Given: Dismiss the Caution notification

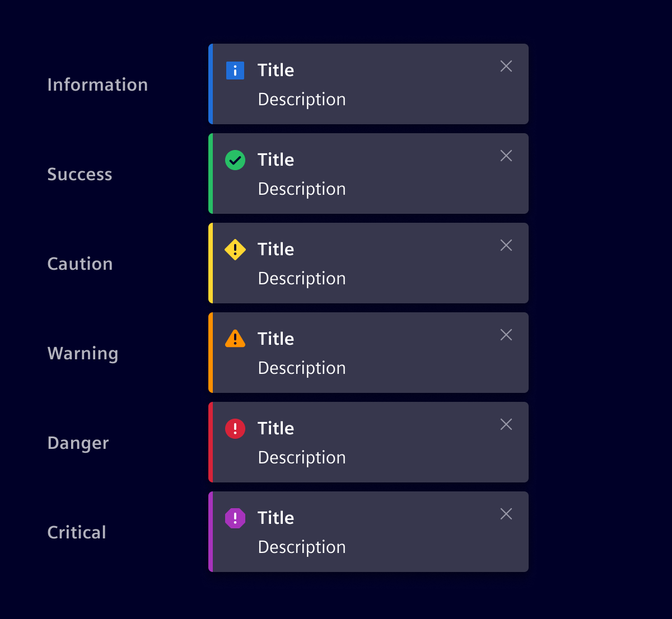Looking at the screenshot, I should [506, 245].
